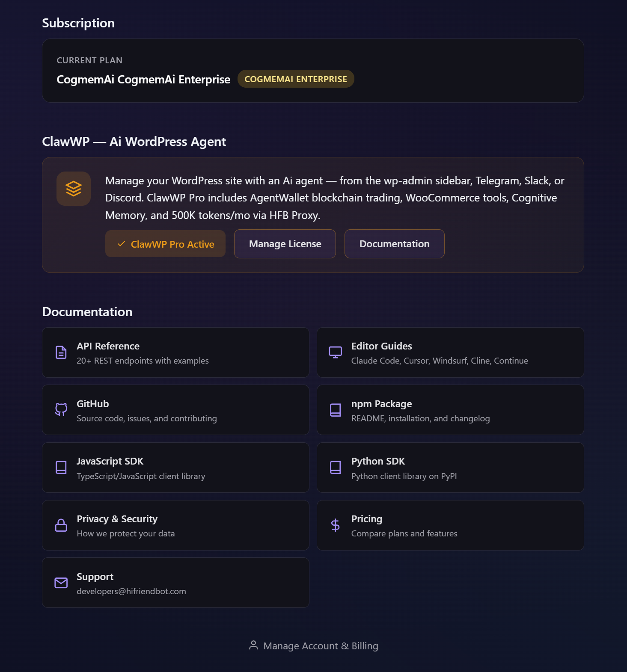Click the Privacy & Security lock icon
Viewport: 627px width, 672px height.
[x=61, y=525]
